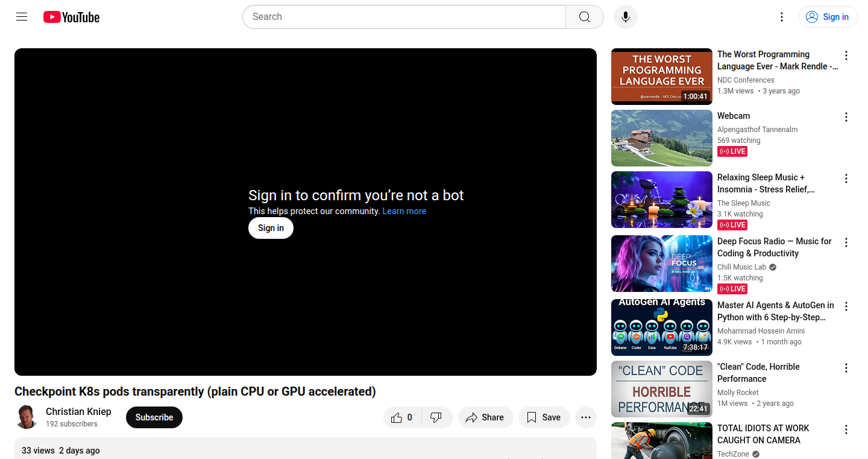Image resolution: width=868 pixels, height=459 pixels.
Task: Click The Sleep Music channel name
Action: coord(744,203)
